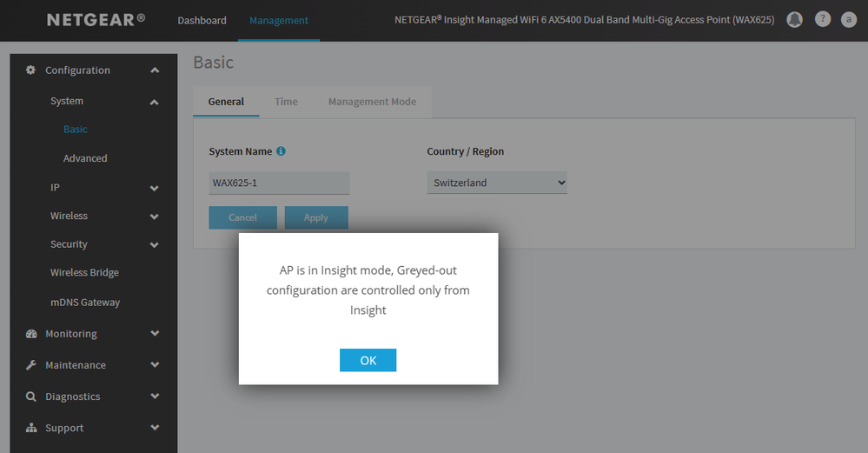Expand the Security submenu chevron
Screen dimensions: 868x453
click(155, 245)
